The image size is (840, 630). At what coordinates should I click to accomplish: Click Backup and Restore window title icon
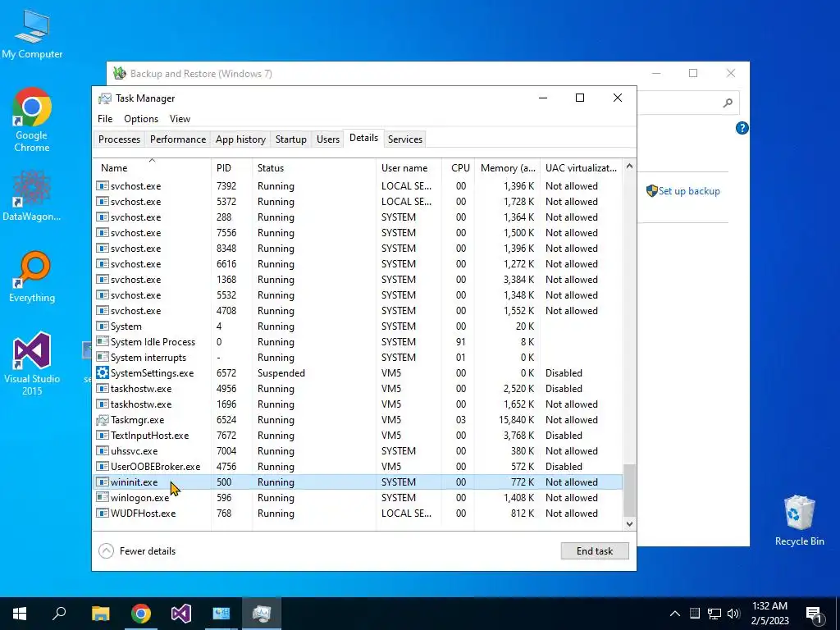click(x=120, y=73)
